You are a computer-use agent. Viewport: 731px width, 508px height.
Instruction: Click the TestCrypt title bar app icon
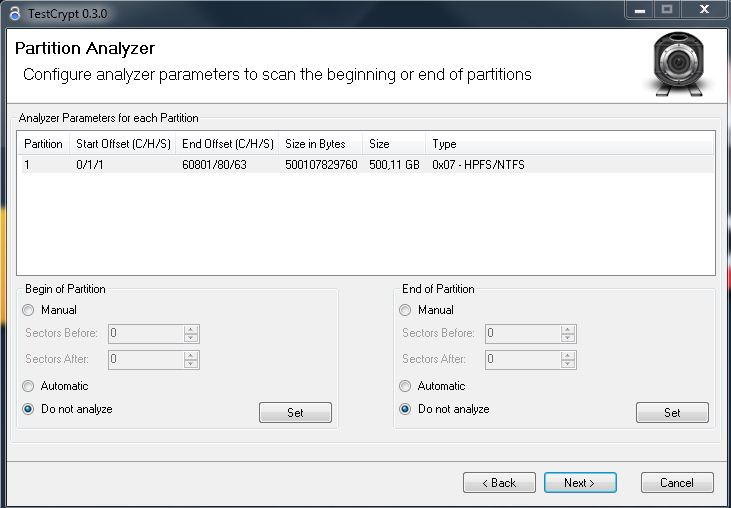tap(14, 14)
